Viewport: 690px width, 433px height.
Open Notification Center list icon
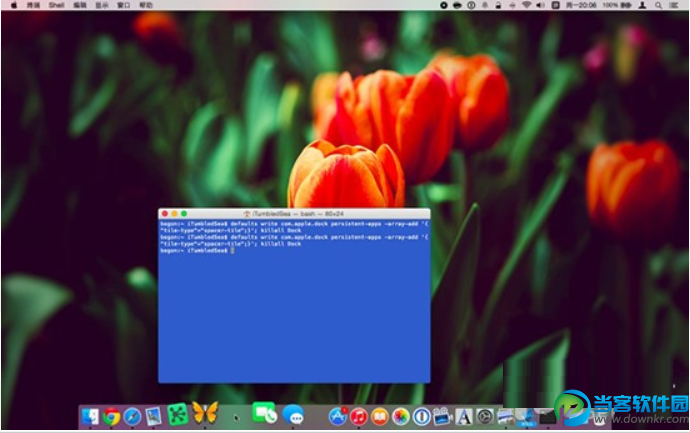[x=674, y=5]
